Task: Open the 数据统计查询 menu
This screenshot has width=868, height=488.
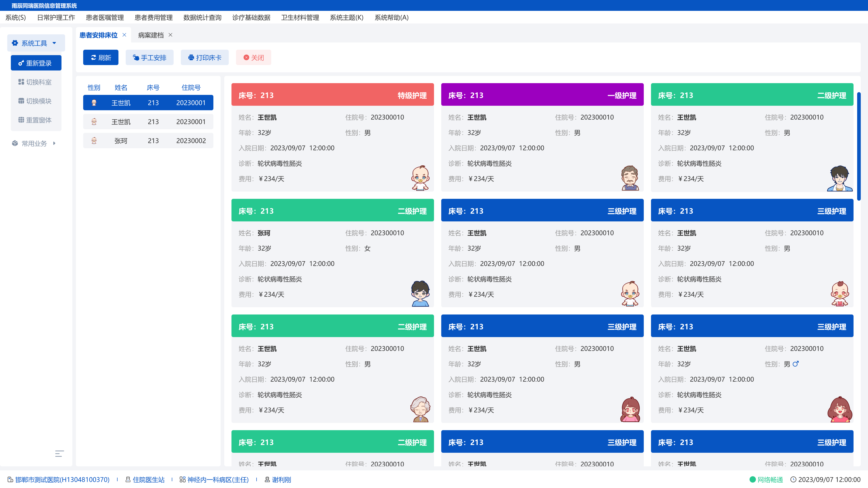Action: (x=202, y=18)
